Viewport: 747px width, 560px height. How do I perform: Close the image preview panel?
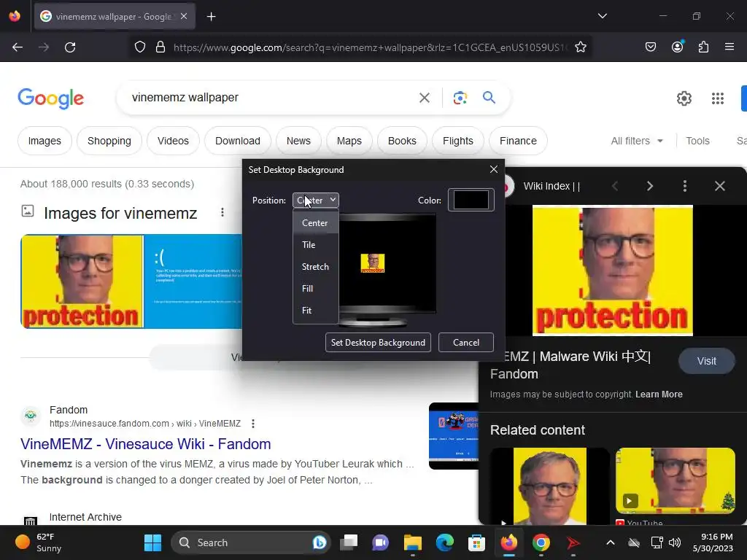(719, 186)
